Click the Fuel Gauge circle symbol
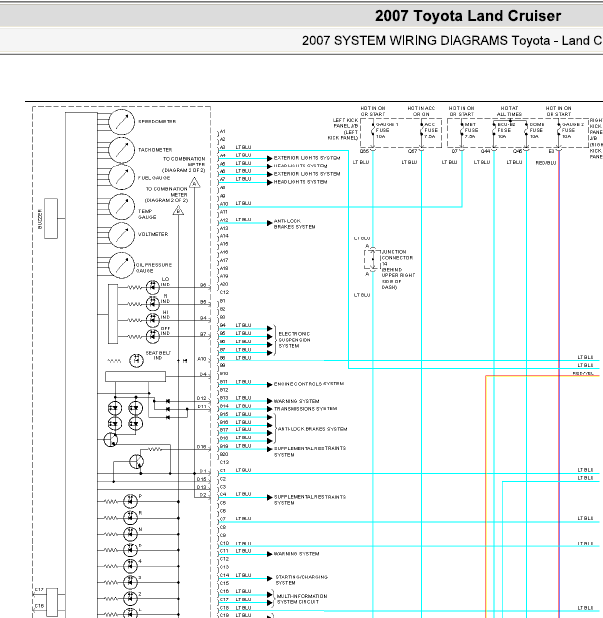 (121, 177)
